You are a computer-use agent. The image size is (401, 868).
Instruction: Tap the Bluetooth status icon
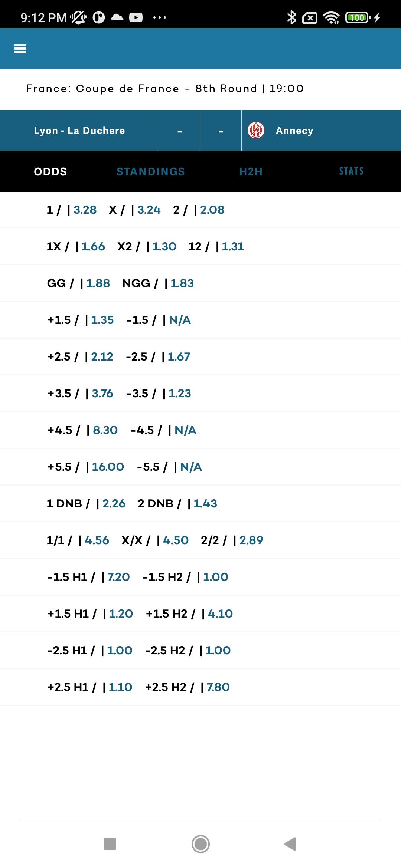292,17
